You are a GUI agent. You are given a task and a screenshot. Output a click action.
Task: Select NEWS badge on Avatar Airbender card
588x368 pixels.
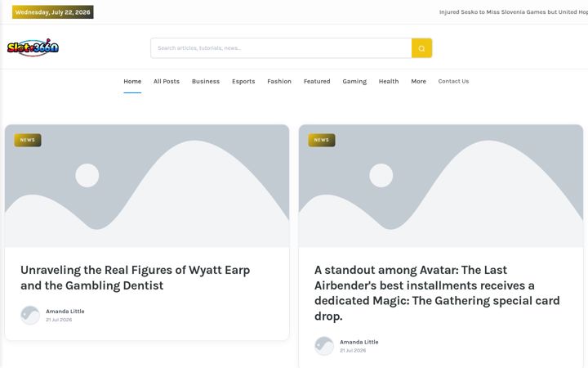click(x=322, y=140)
